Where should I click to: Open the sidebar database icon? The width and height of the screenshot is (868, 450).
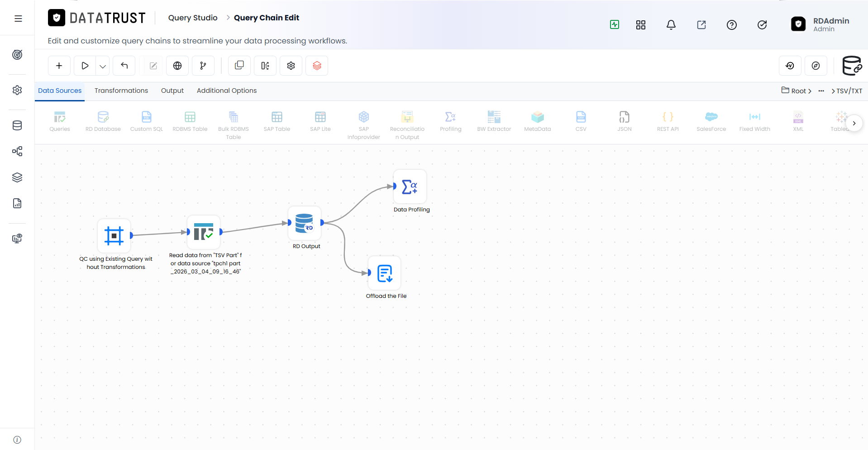click(17, 125)
